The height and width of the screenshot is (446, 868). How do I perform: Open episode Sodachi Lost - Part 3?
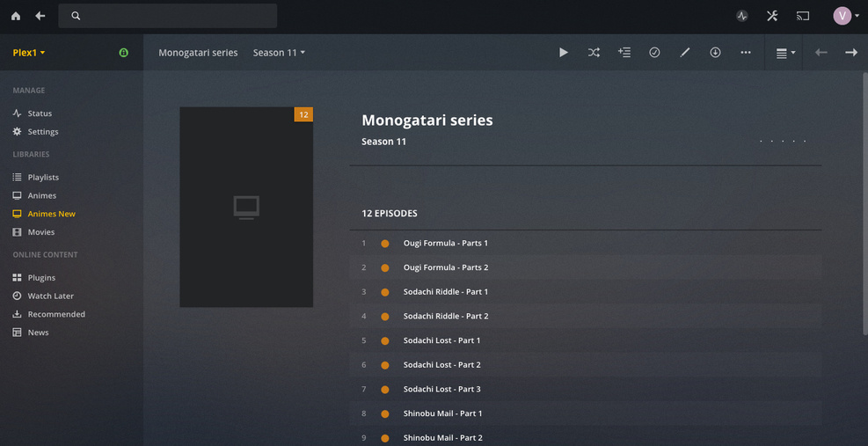[441, 390]
